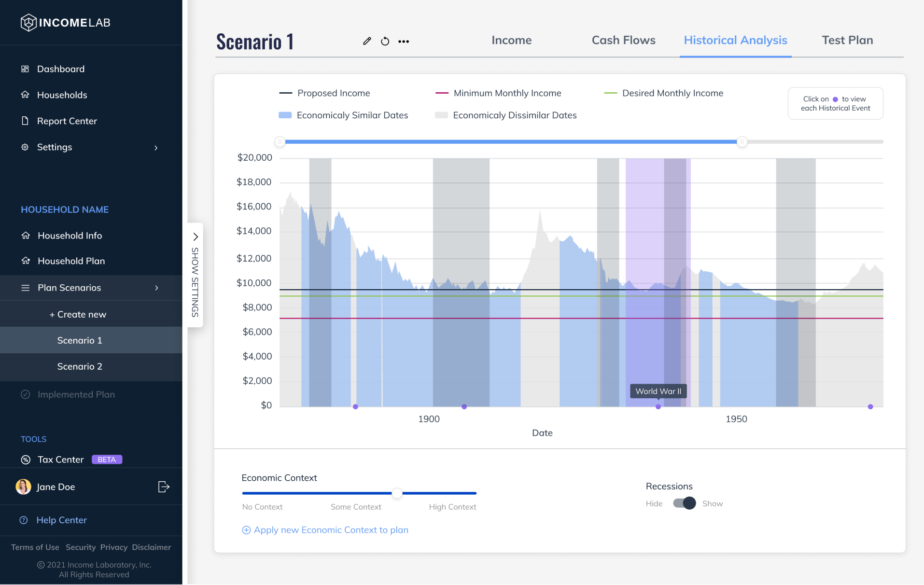This screenshot has width=924, height=585.
Task: Open the Test Plan tab
Action: coord(847,40)
